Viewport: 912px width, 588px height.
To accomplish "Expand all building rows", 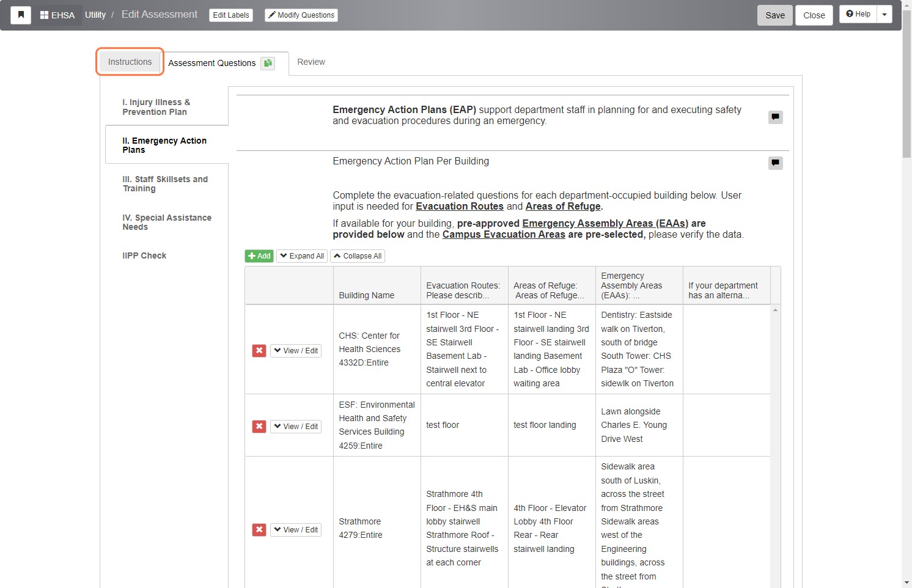I will [302, 256].
